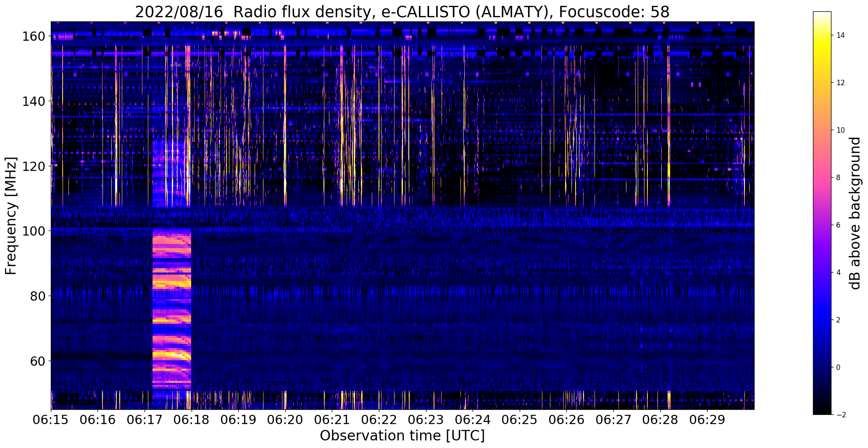868x448 pixels.
Task: Click the colorbar tick label 4
Action: (x=838, y=272)
